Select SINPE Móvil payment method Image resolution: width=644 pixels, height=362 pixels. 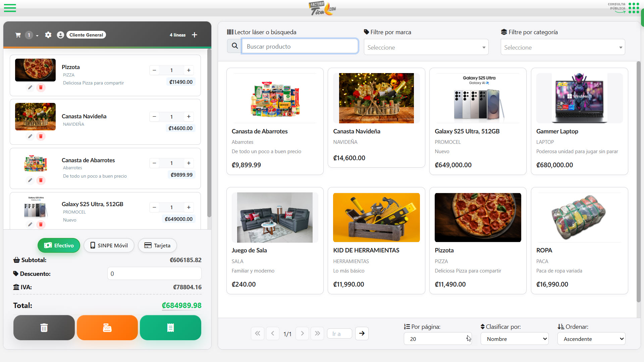tap(109, 245)
